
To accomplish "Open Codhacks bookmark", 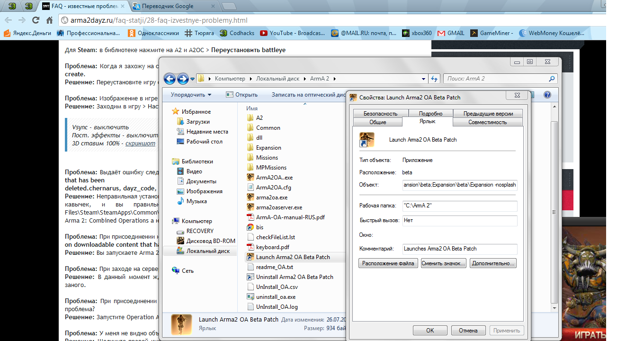I will (237, 33).
